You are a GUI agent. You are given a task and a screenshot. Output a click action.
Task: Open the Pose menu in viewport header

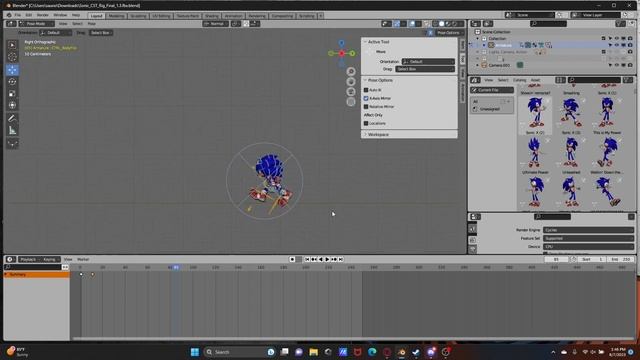[91, 24]
